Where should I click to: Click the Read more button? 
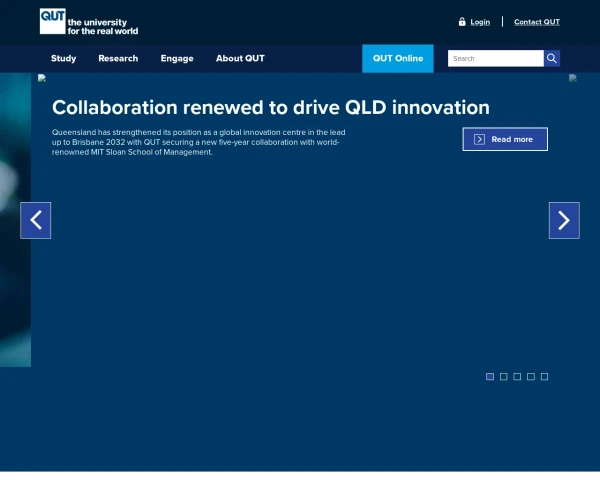505,139
